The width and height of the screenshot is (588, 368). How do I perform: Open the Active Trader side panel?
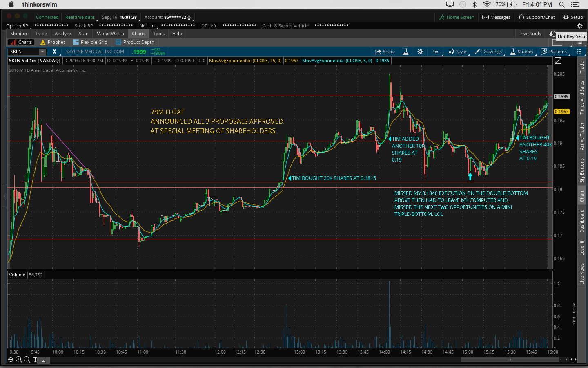(582, 136)
